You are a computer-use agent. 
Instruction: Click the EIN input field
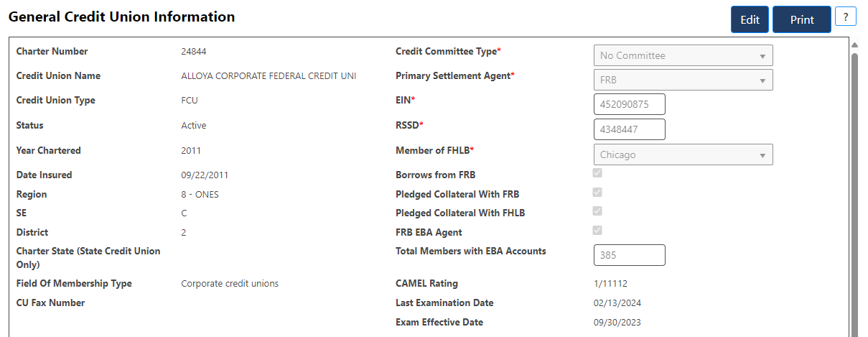pyautogui.click(x=629, y=104)
